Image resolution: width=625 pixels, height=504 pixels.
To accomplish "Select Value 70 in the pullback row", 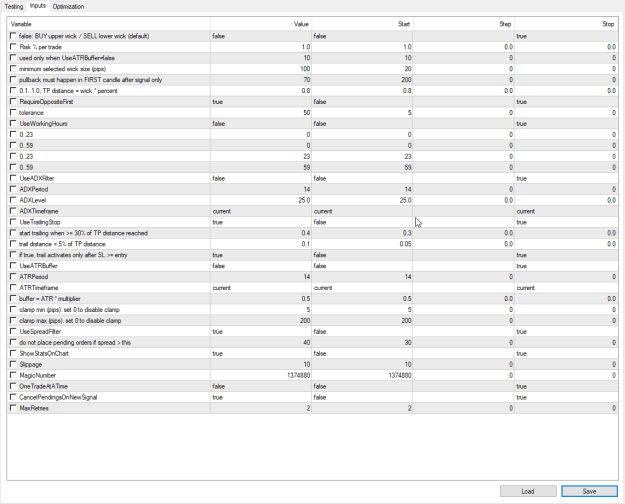I will (261, 80).
